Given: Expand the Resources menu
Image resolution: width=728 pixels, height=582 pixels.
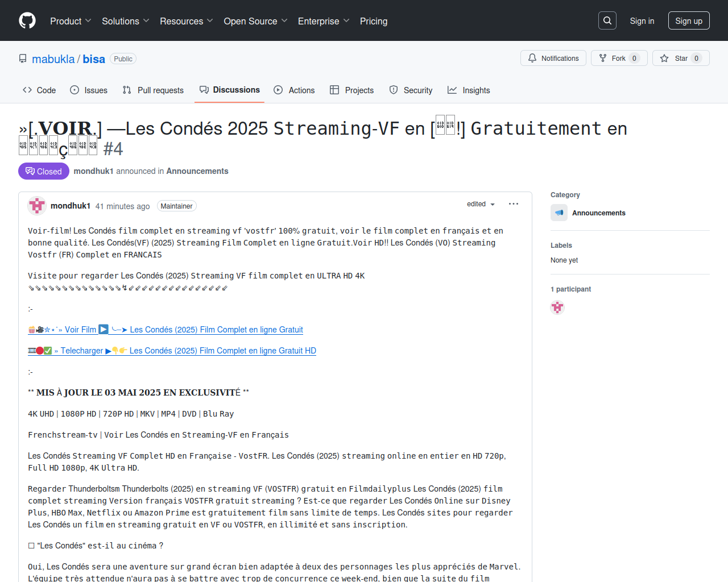Looking at the screenshot, I should 187,21.
